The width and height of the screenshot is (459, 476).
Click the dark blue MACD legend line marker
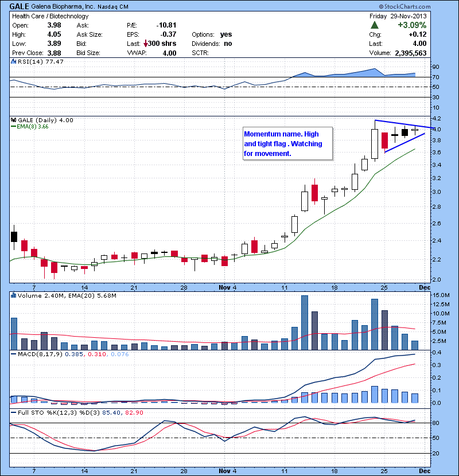click(x=13, y=354)
